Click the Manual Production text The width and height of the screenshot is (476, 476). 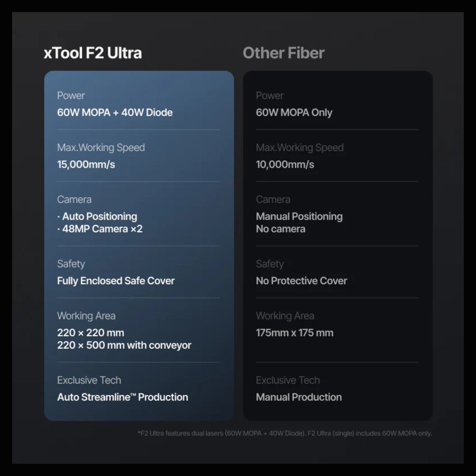pyautogui.click(x=299, y=397)
